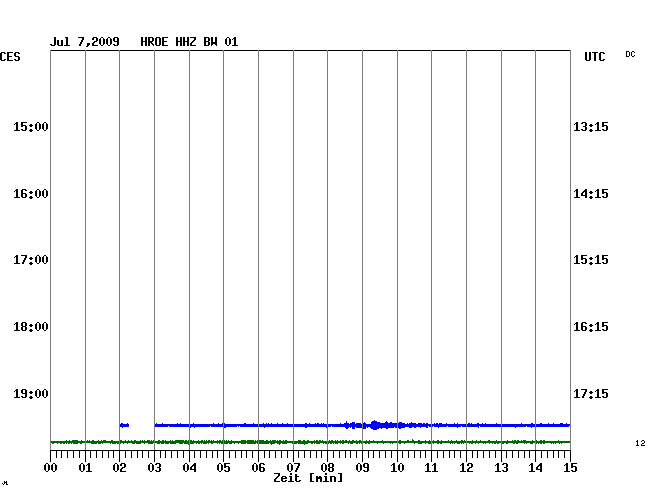Click the 19:00 local time label
The image size is (650, 494).
pos(31,393)
